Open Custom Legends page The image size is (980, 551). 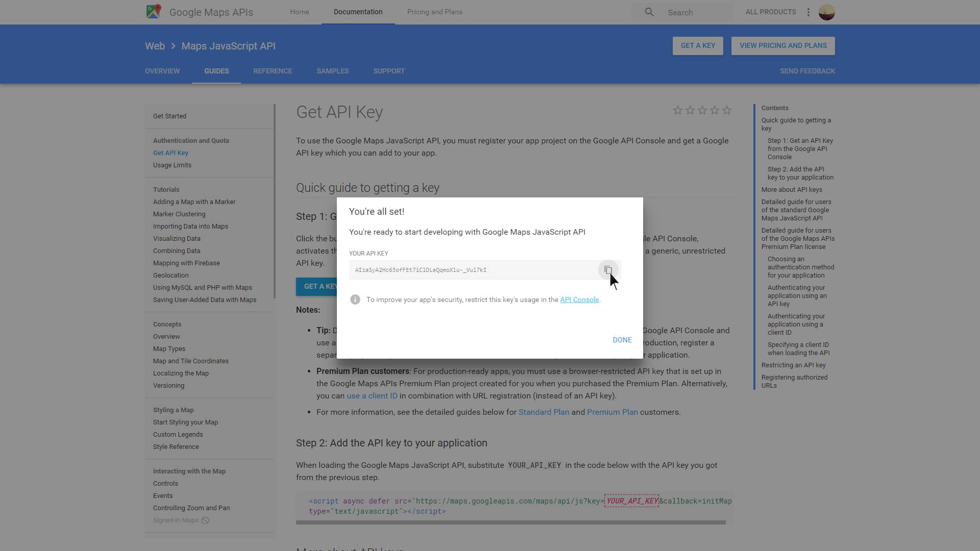point(178,435)
